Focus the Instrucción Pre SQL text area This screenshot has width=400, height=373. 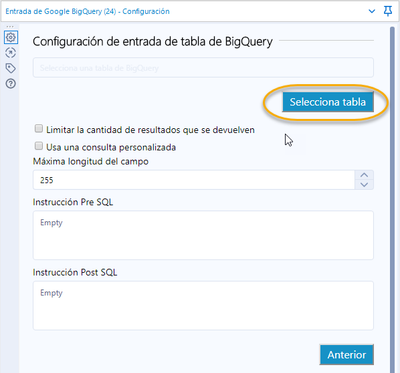click(x=203, y=235)
